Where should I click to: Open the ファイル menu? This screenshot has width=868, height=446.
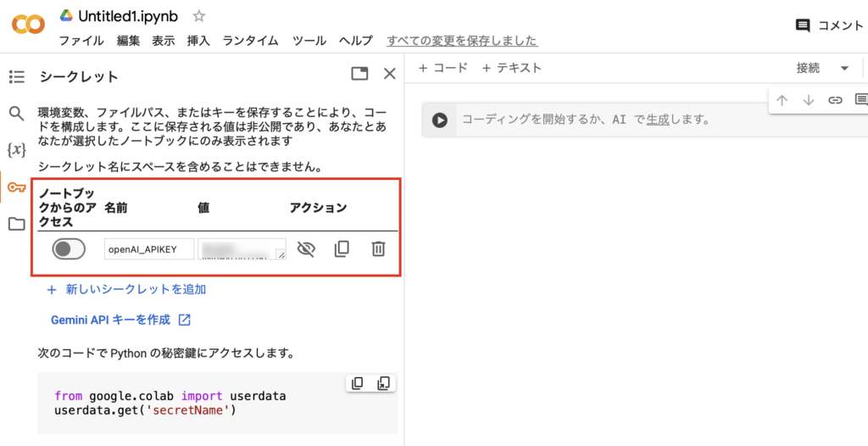pos(81,41)
